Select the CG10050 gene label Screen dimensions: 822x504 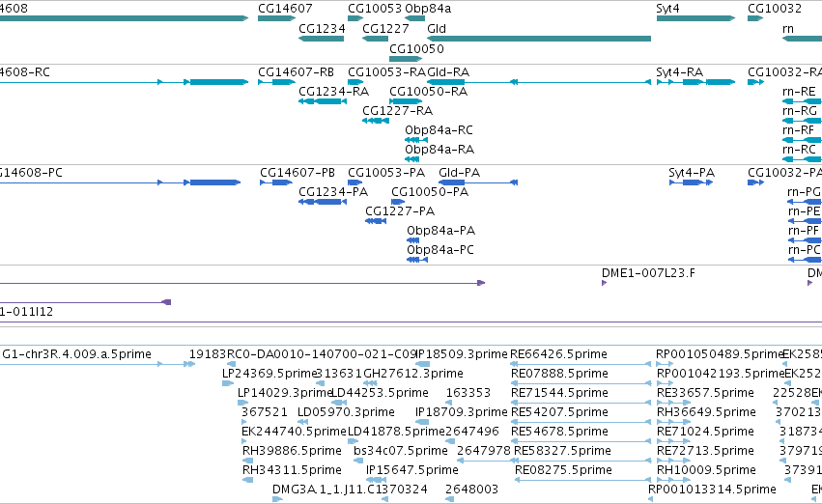(x=416, y=48)
